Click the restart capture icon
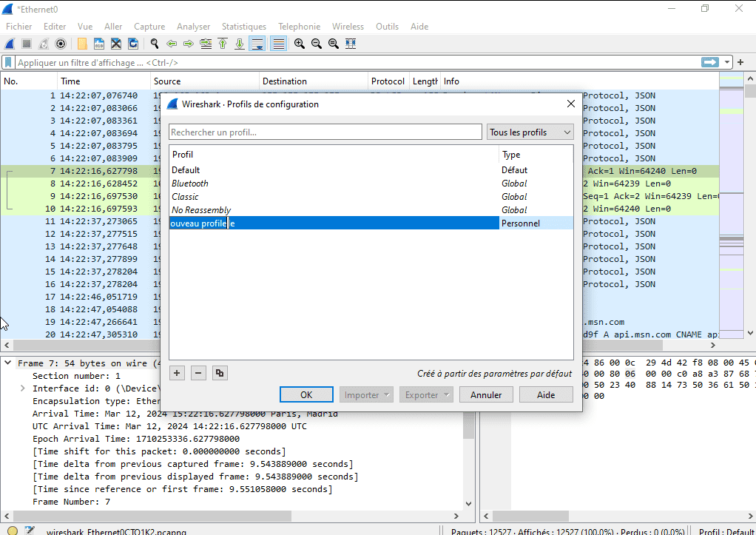 point(44,44)
